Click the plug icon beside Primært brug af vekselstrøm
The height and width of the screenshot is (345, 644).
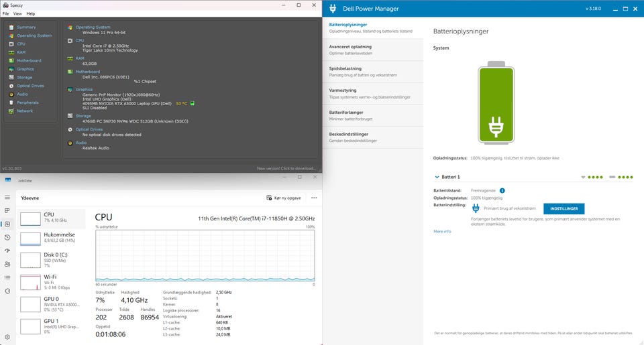pyautogui.click(x=476, y=208)
